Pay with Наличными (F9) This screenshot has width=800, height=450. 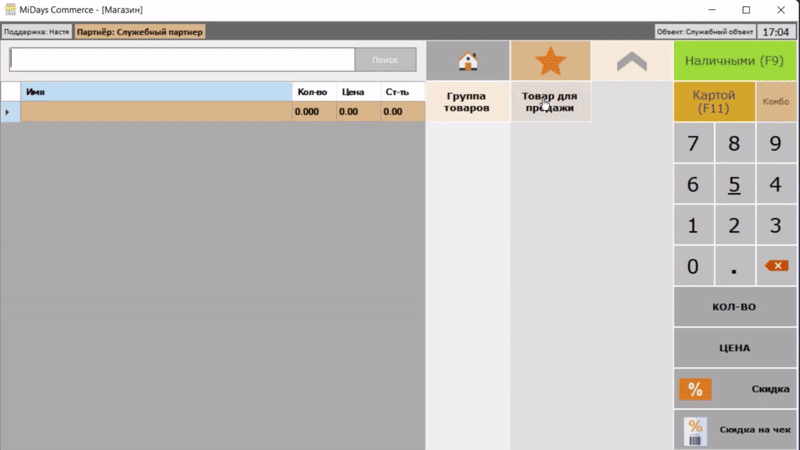click(735, 61)
